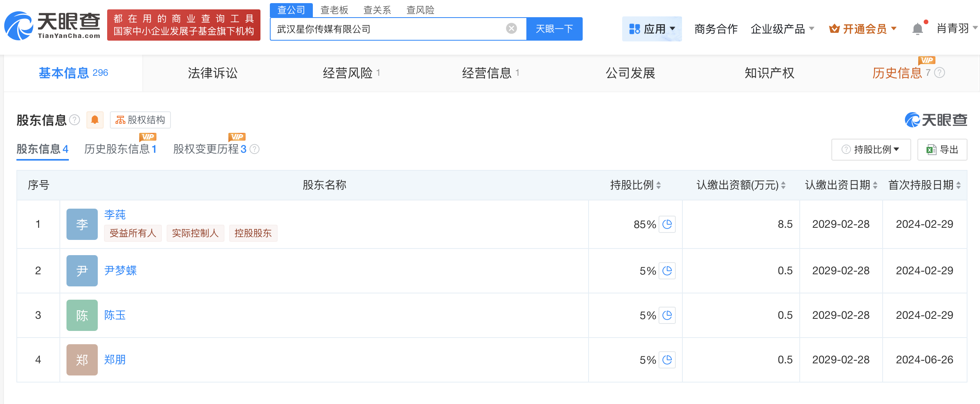Open shareholder 陈玉 profile link
This screenshot has width=980, height=404.
pos(115,315)
